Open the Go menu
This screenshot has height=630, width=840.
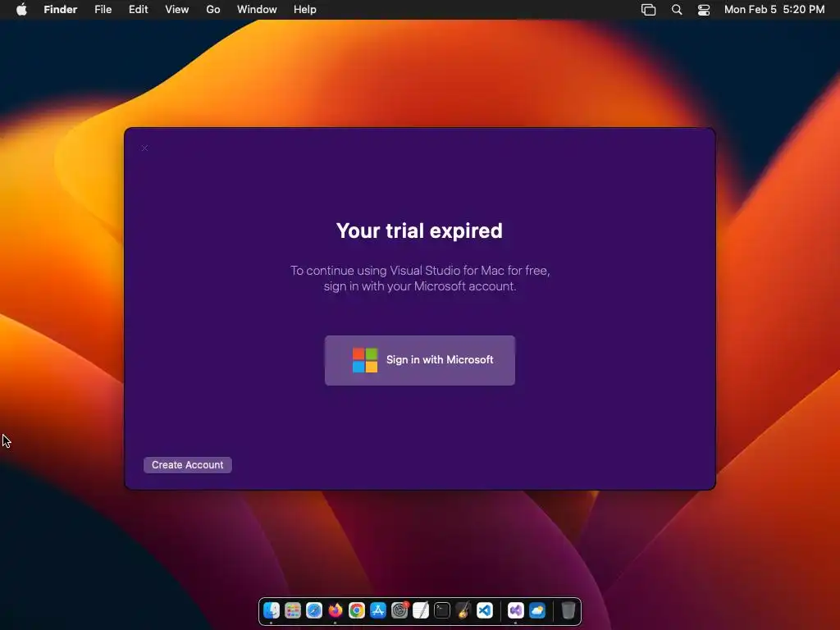[213, 10]
